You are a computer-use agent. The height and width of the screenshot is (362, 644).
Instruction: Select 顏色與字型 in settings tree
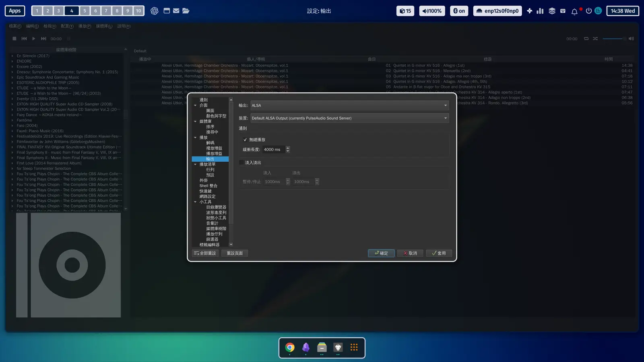click(216, 116)
